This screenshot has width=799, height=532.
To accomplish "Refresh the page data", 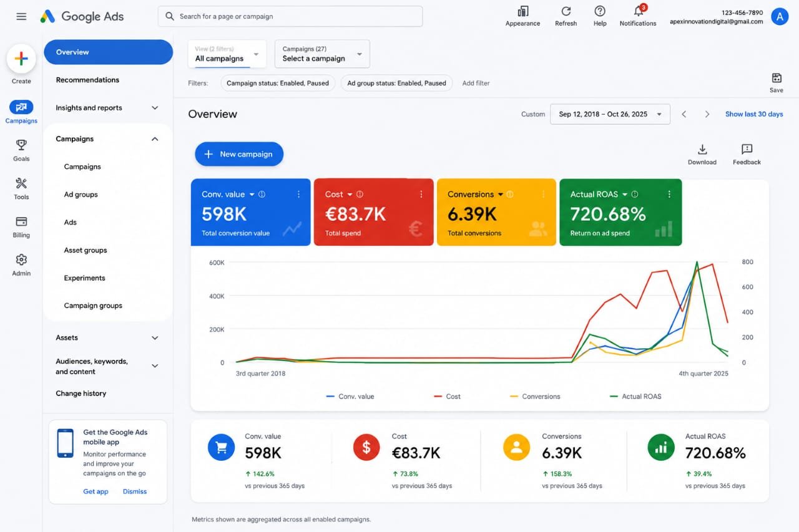I will (566, 11).
